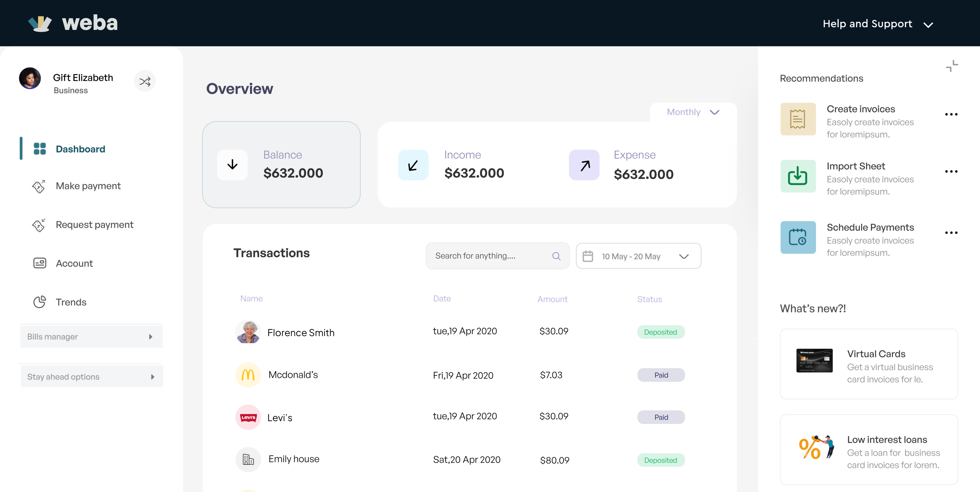Click the collapse panel icon above Recommendations
The width and height of the screenshot is (980, 492).
952,66
